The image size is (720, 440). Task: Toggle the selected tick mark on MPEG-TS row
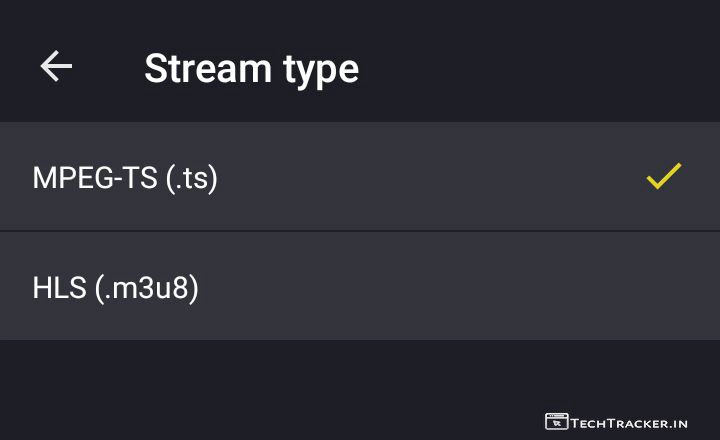663,177
